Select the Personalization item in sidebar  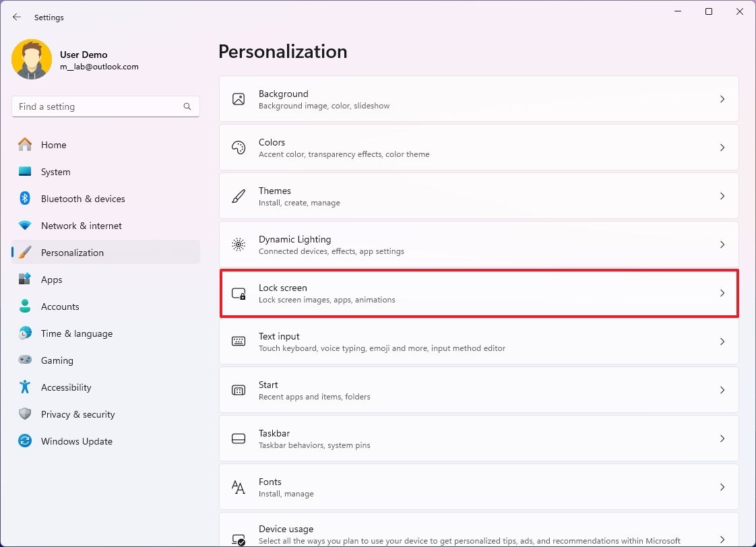72,253
